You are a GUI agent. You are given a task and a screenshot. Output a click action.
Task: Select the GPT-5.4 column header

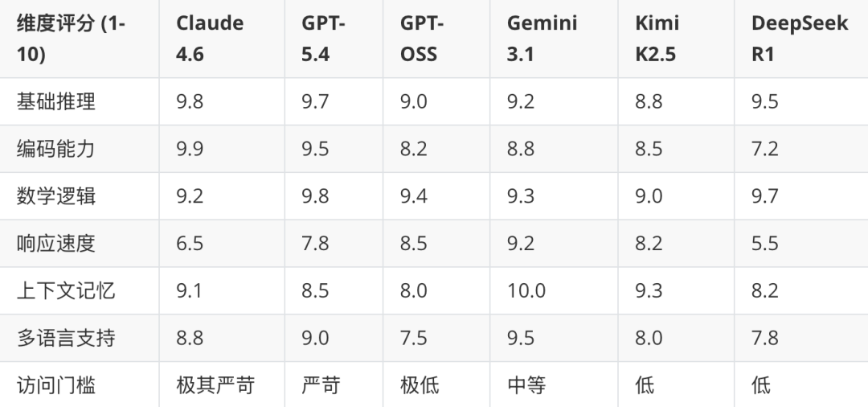pyautogui.click(x=334, y=39)
